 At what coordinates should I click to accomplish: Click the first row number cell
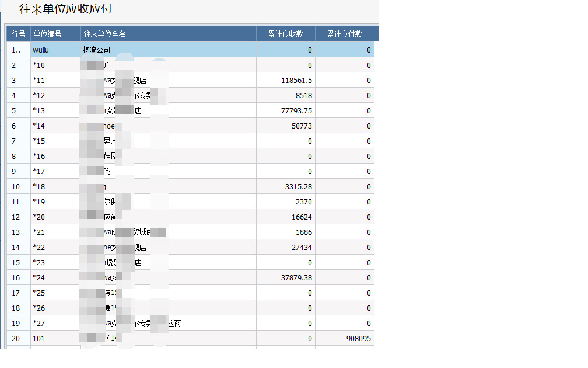(19, 50)
